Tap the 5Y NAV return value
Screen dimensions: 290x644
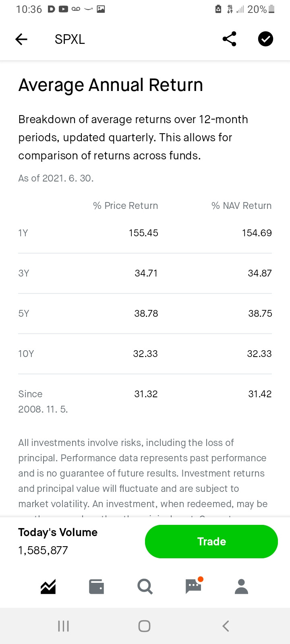click(260, 314)
